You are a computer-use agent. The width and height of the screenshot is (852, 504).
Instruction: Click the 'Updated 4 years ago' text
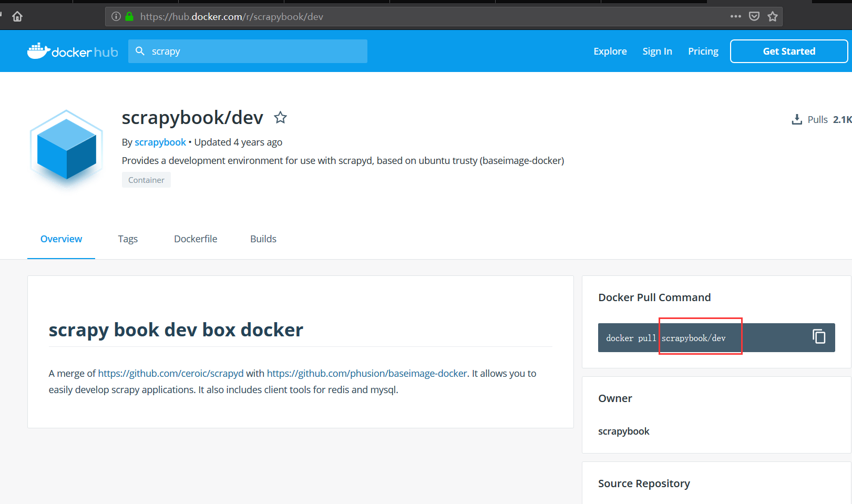238,142
